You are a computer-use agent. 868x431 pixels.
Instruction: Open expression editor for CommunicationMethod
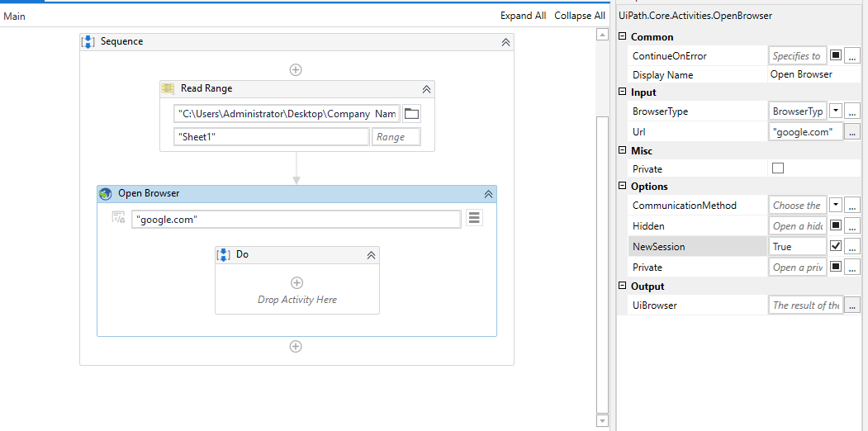(x=852, y=206)
